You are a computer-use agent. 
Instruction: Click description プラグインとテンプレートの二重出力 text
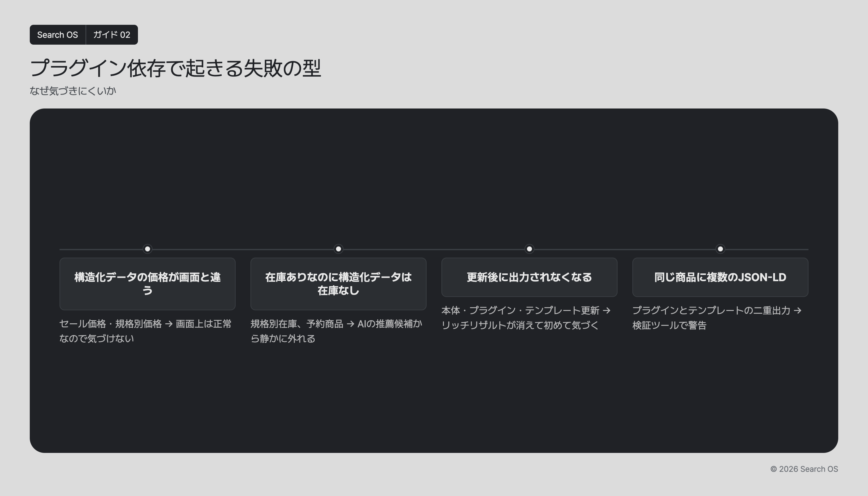click(717, 317)
